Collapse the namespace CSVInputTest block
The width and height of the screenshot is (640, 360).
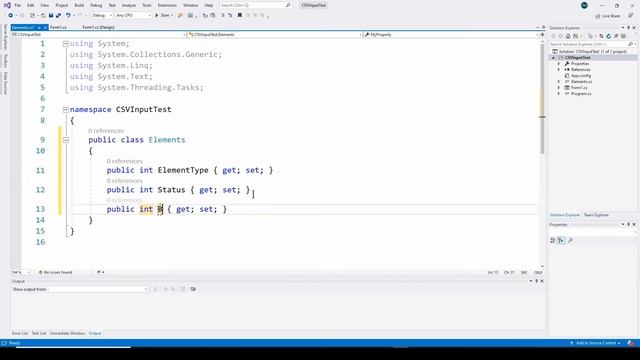coord(66,109)
